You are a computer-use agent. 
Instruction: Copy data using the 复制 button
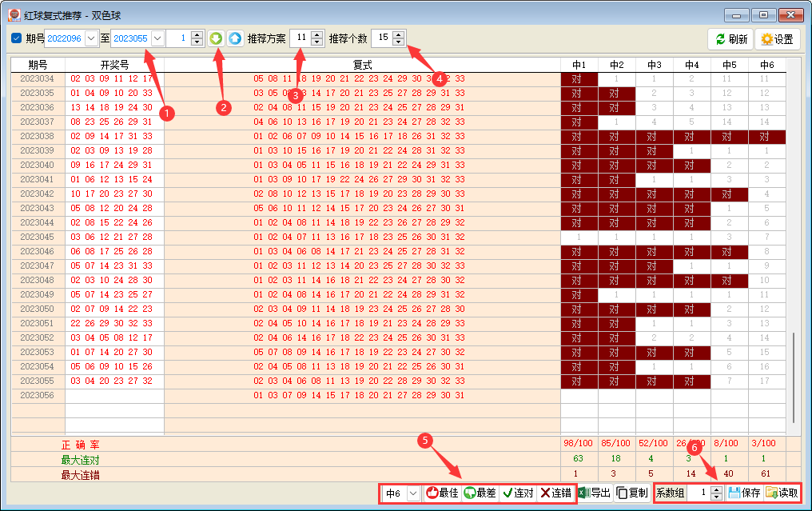pos(632,493)
